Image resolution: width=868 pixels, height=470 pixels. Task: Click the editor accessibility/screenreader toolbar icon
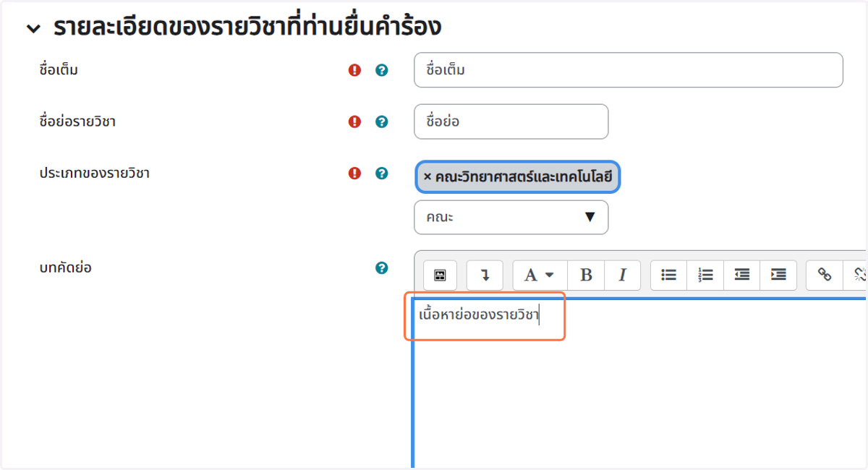pyautogui.click(x=440, y=275)
